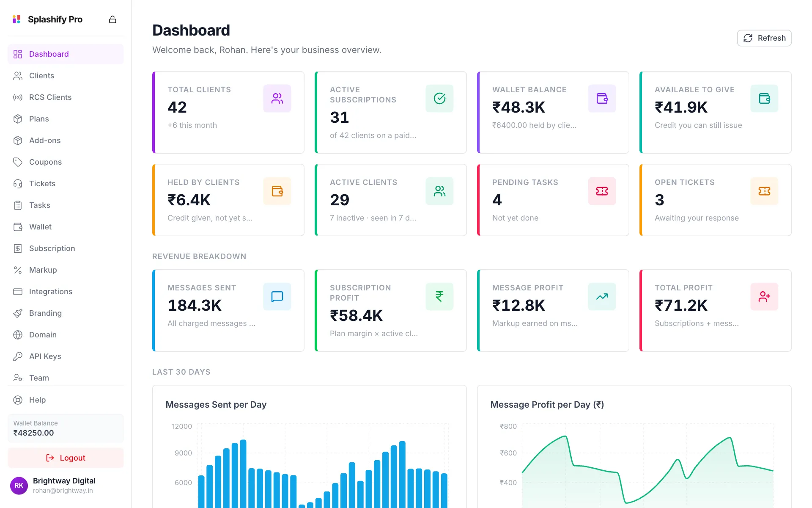Click the Open Tickets ticket icon

tap(764, 191)
